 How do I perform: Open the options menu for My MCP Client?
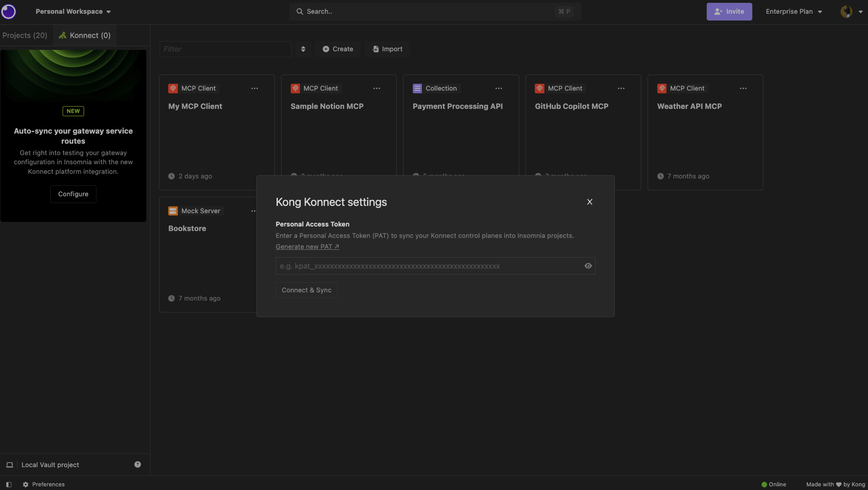[x=255, y=88]
